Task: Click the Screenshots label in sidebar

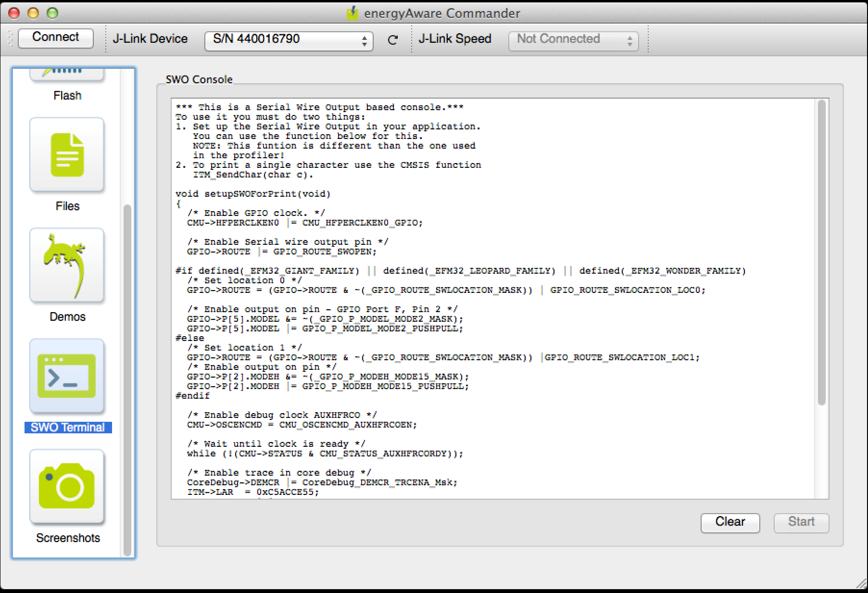Action: click(68, 538)
